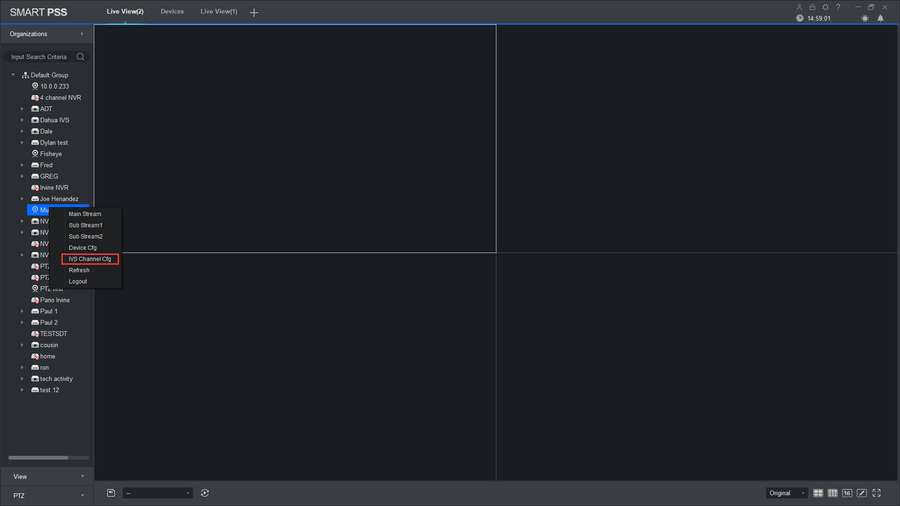The image size is (900, 506).
Task: Expand the ADT device node
Action: 22,108
